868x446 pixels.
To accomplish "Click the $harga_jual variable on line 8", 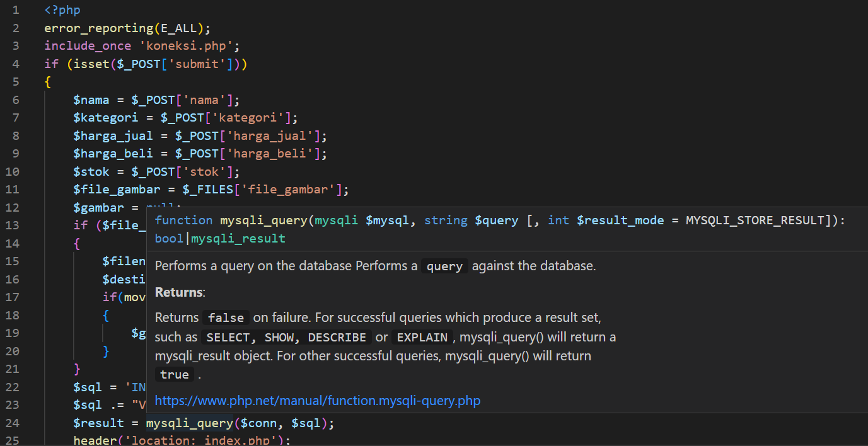I will [113, 135].
